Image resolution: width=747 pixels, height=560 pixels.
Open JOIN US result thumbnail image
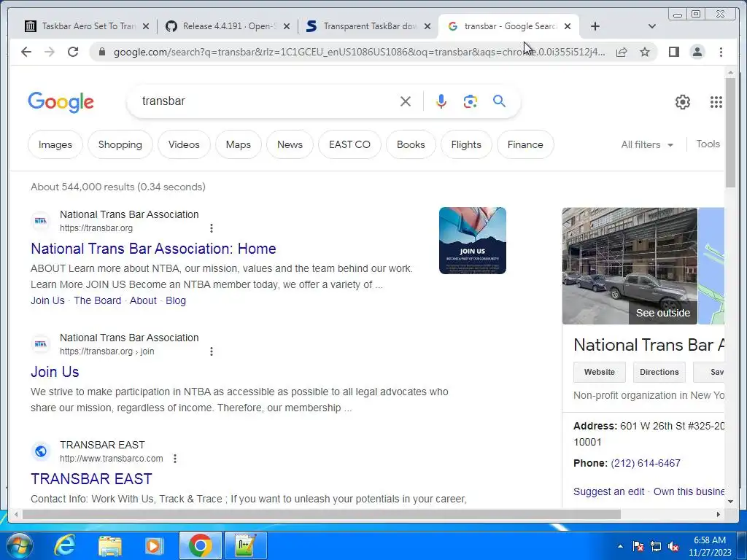(x=473, y=241)
